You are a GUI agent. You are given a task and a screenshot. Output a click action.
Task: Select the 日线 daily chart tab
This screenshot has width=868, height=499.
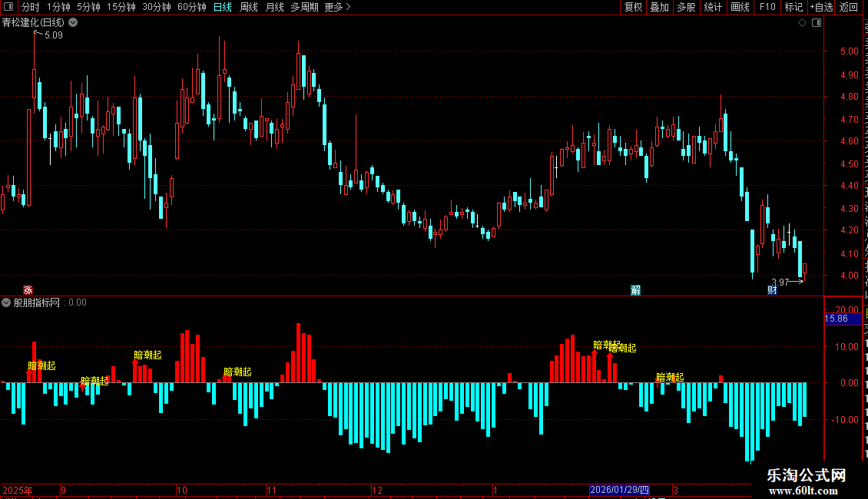[x=223, y=7]
